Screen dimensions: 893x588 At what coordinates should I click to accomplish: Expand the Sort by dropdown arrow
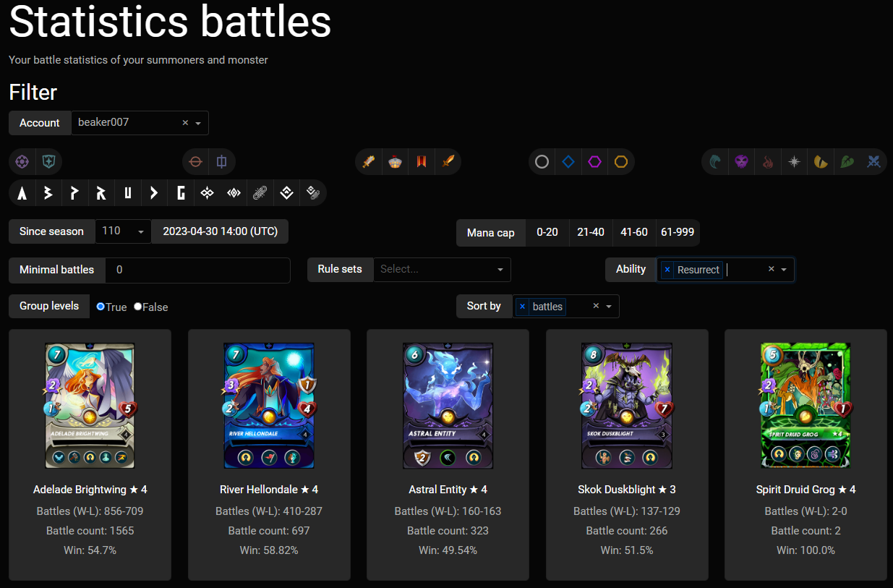click(x=609, y=307)
